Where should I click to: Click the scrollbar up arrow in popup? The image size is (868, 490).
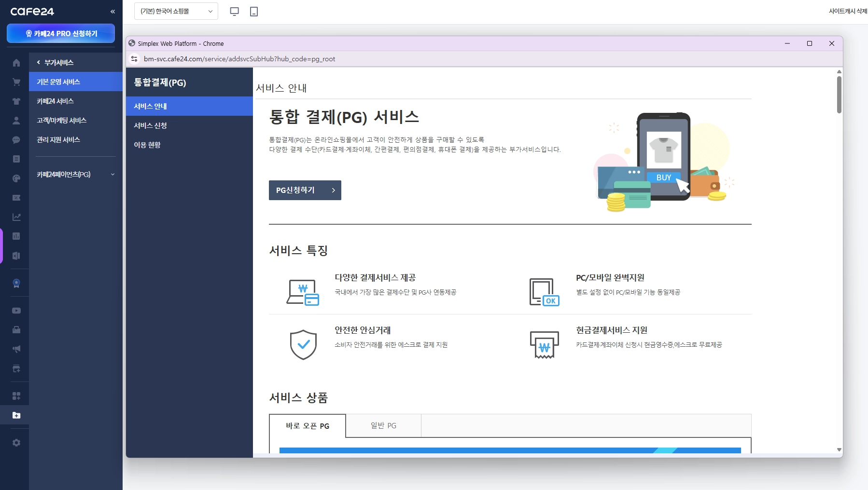(839, 72)
